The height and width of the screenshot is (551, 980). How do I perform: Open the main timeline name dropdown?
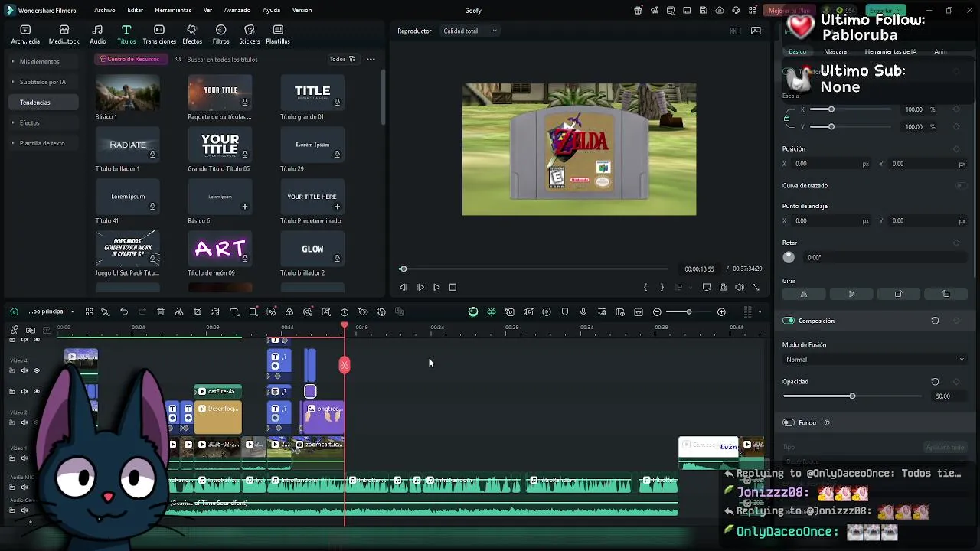point(51,311)
